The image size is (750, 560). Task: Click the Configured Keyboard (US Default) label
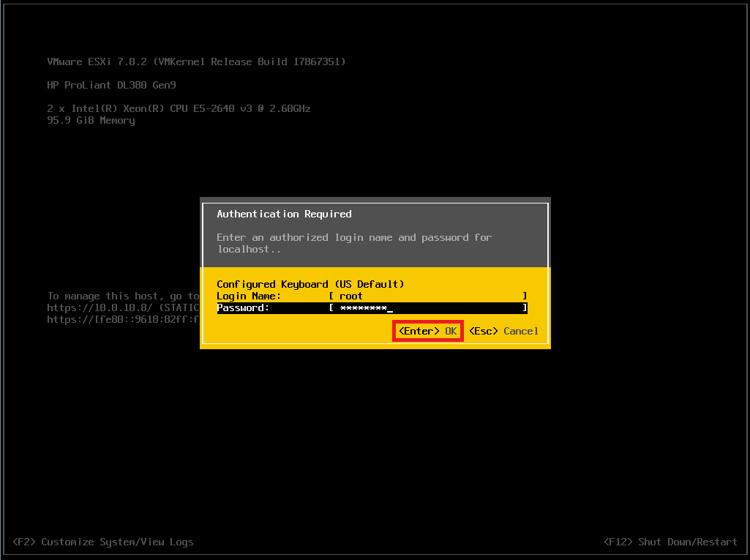click(310, 284)
